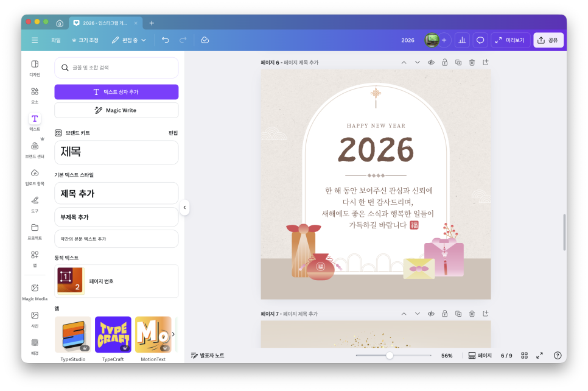The image size is (588, 391).
Task: Open the 파일 menu
Action: click(56, 40)
